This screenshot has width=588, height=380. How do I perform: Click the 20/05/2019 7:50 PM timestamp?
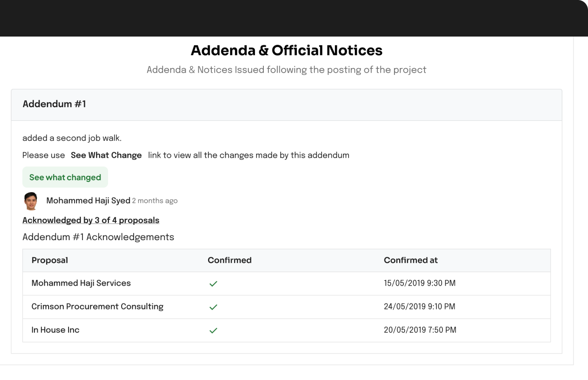tap(420, 330)
